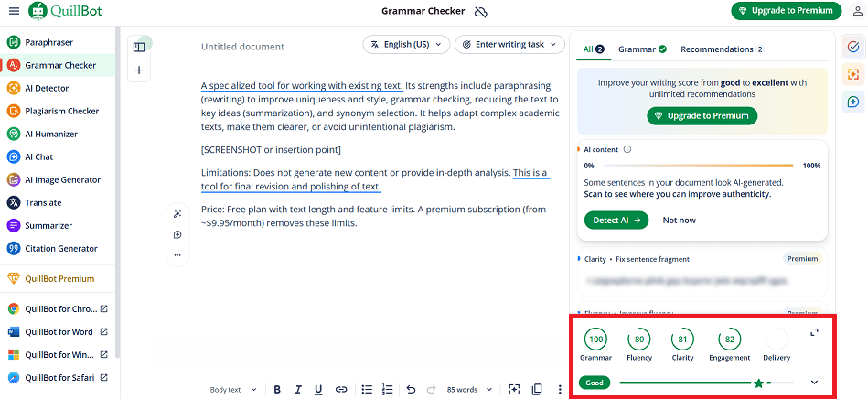Click the AI content info icon
The height and width of the screenshot is (399, 868).
click(x=627, y=150)
